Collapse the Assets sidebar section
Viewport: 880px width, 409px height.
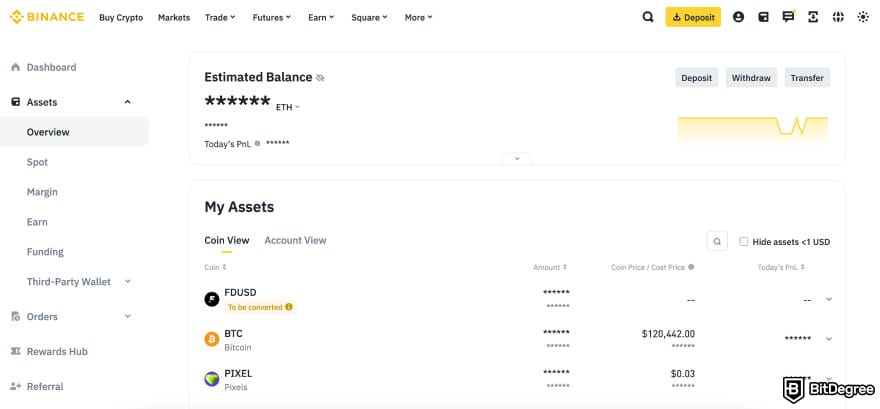[127, 102]
